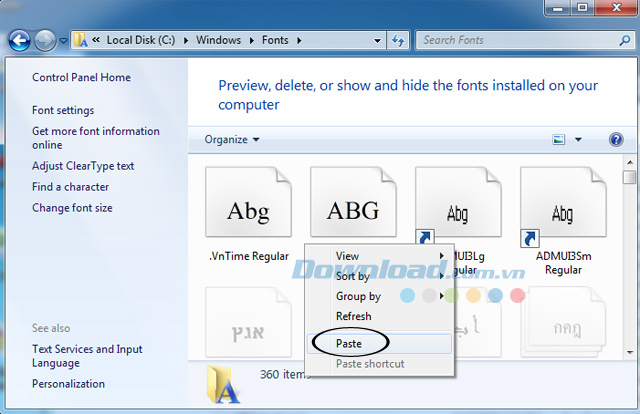
Task: Click Local Disk (C:) in address bar
Action: [x=141, y=40]
